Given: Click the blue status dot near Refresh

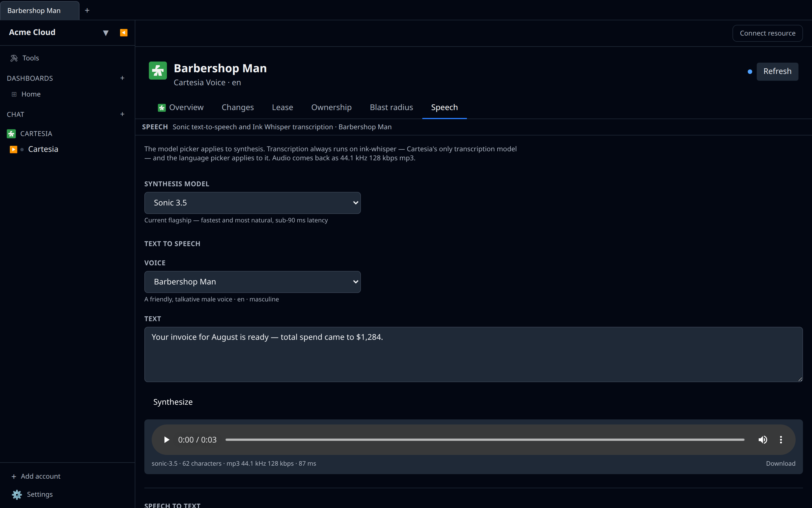Looking at the screenshot, I should coord(750,72).
